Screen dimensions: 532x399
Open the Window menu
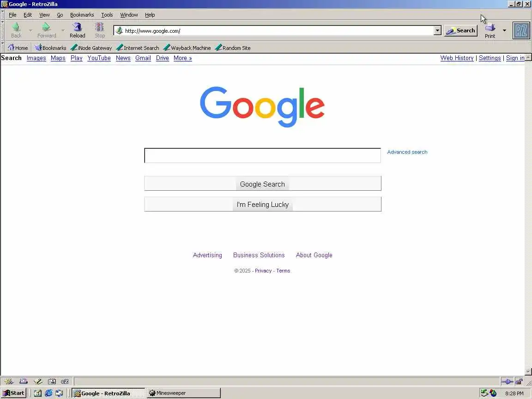point(129,15)
